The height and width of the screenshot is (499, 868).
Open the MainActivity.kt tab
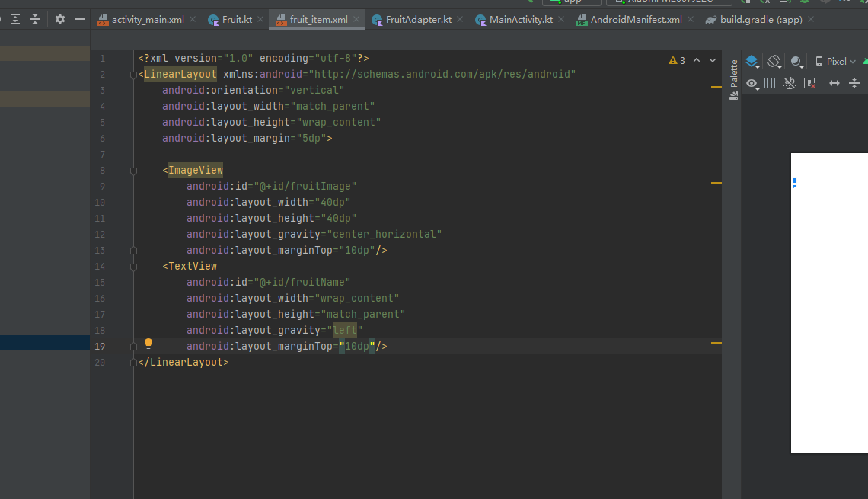pyautogui.click(x=521, y=20)
